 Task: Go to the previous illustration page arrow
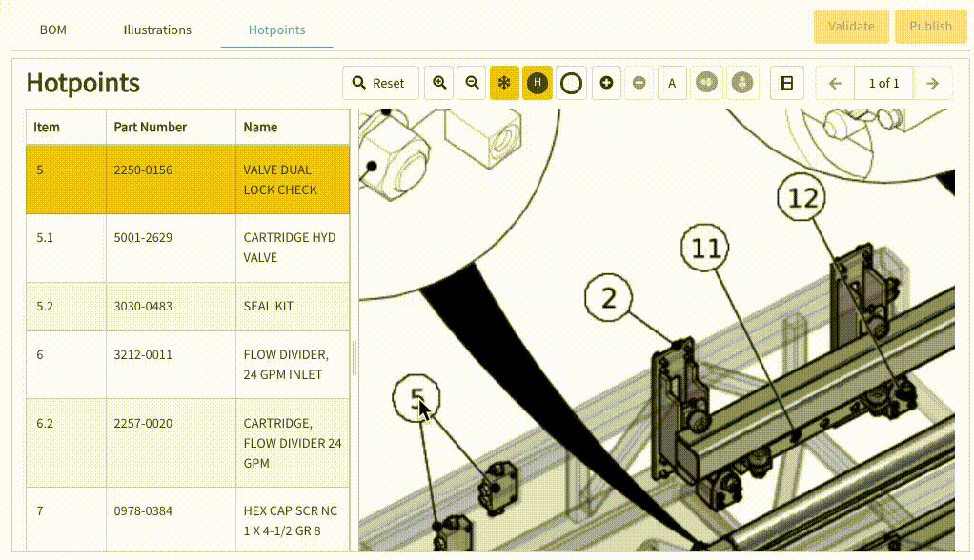coord(836,83)
